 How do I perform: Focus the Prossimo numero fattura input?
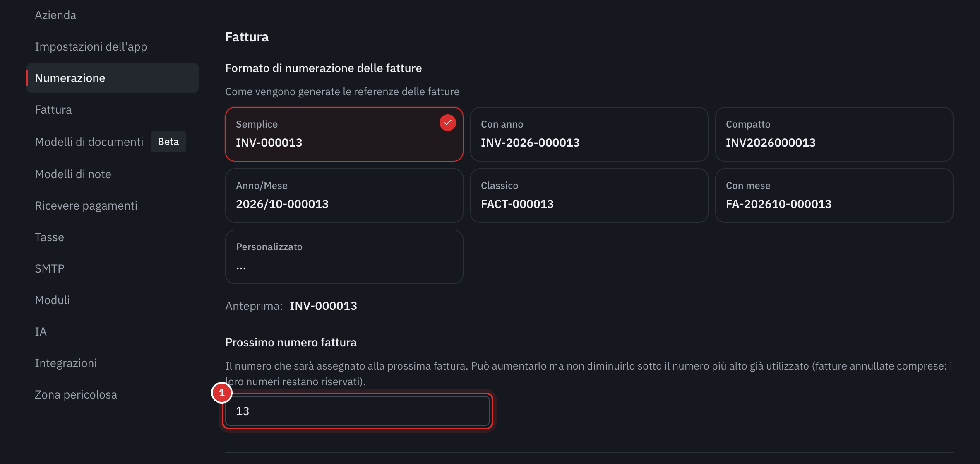click(358, 411)
